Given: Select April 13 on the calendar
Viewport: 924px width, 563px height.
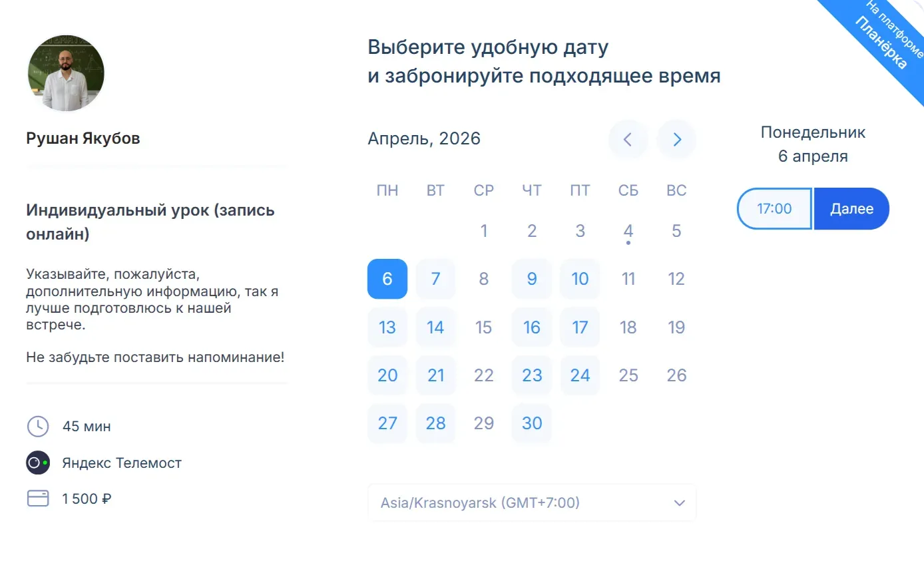Looking at the screenshot, I should click(387, 327).
